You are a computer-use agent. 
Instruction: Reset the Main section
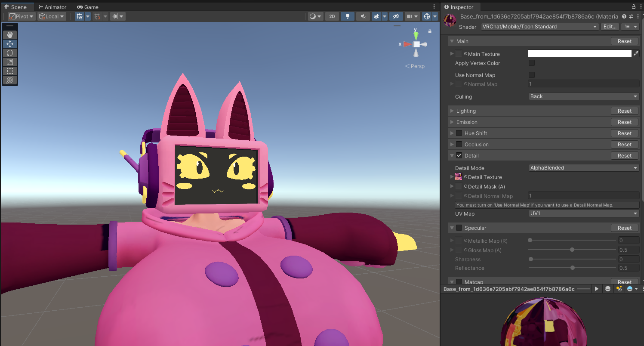(x=625, y=41)
